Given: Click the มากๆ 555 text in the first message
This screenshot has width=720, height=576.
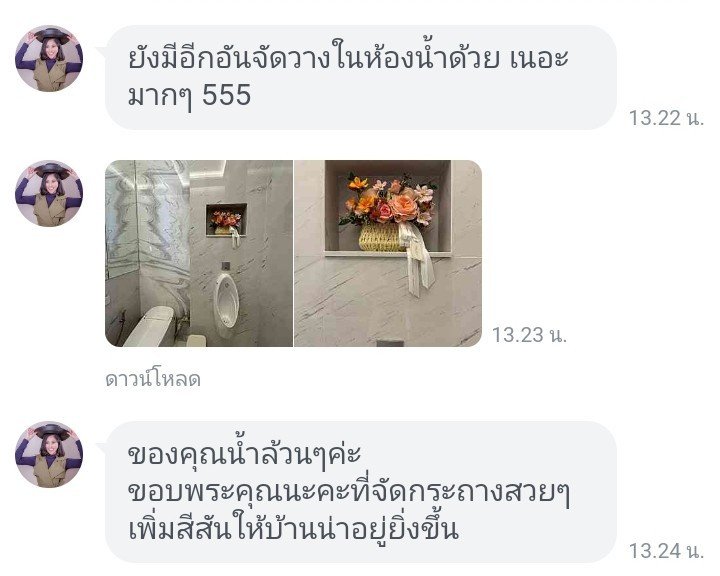Looking at the screenshot, I should pos(190,96).
